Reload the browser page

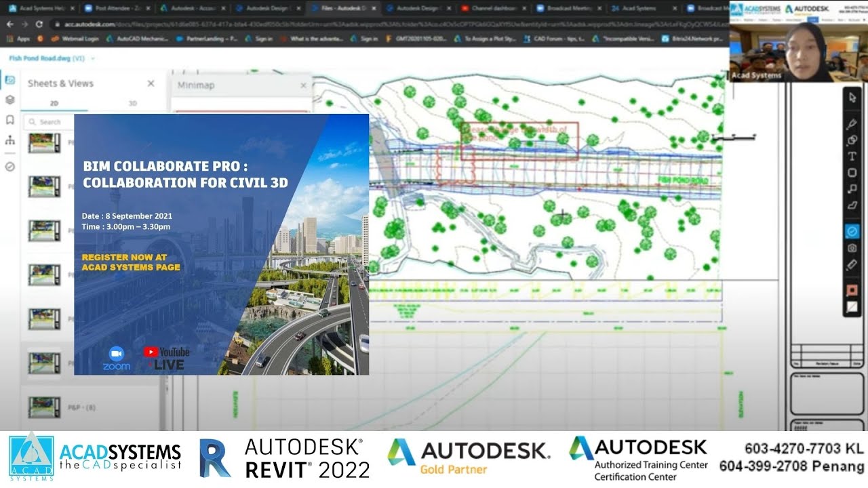(40, 24)
